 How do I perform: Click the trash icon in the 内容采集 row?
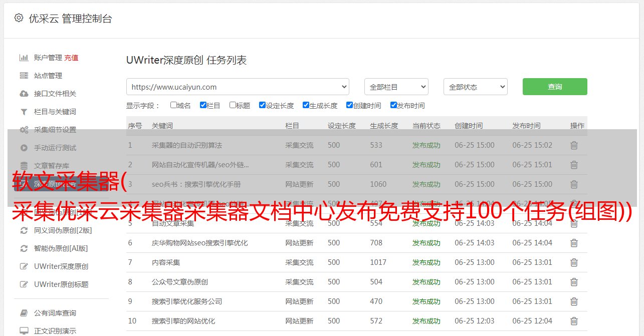coord(574,262)
